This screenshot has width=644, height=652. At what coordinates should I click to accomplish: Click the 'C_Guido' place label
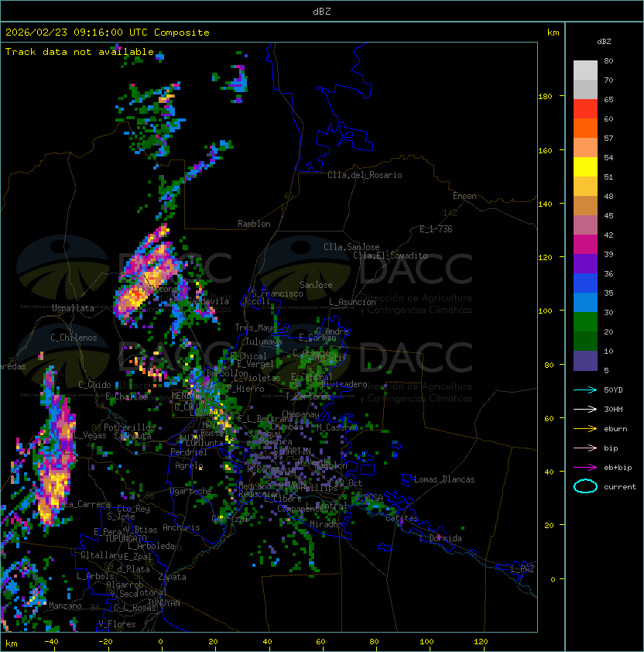tap(94, 385)
